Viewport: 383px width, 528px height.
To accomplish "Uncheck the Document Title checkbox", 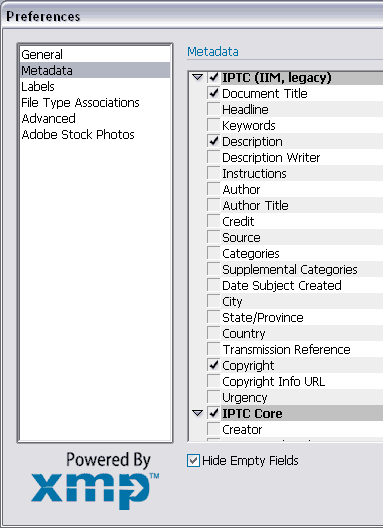I will (x=213, y=93).
